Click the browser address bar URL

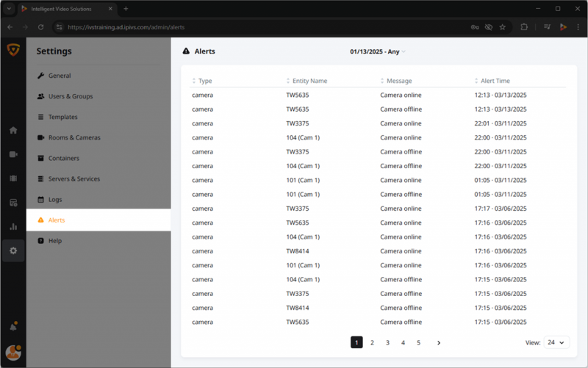tap(126, 27)
